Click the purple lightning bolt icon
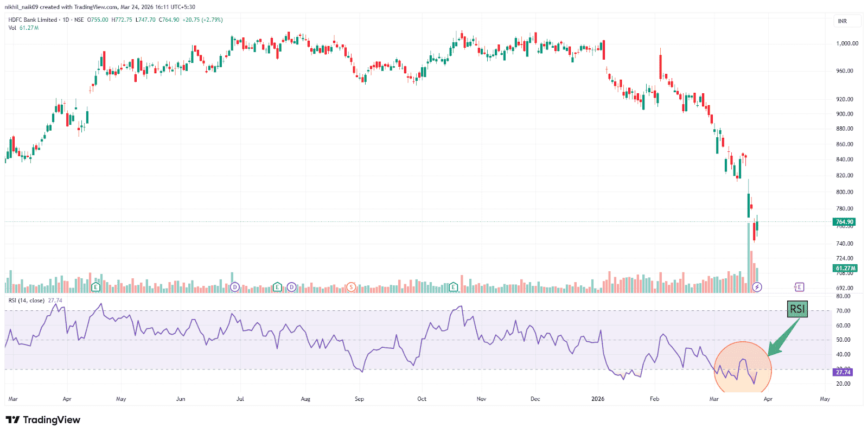 tap(757, 287)
